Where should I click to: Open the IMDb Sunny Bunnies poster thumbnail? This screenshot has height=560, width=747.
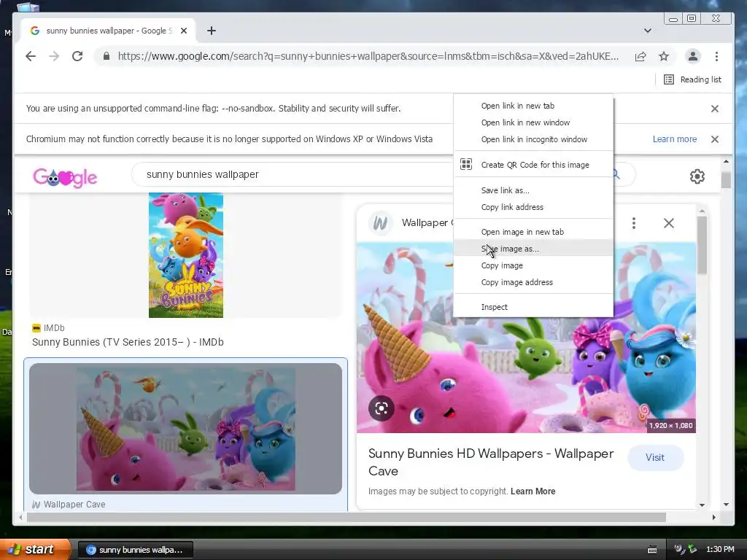point(186,255)
